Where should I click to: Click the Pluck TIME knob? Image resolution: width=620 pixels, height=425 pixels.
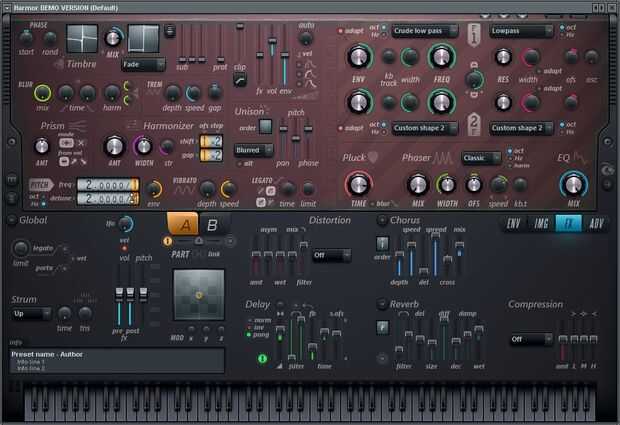click(x=359, y=184)
